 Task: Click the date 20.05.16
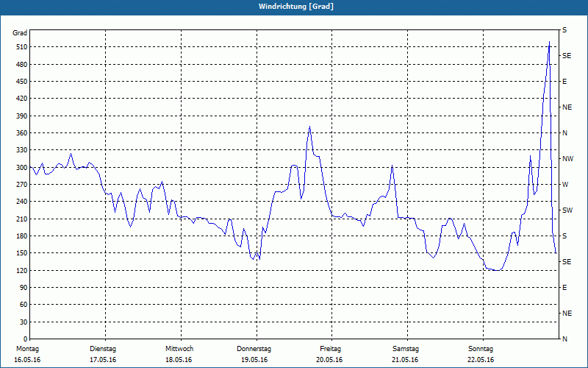tap(329, 360)
